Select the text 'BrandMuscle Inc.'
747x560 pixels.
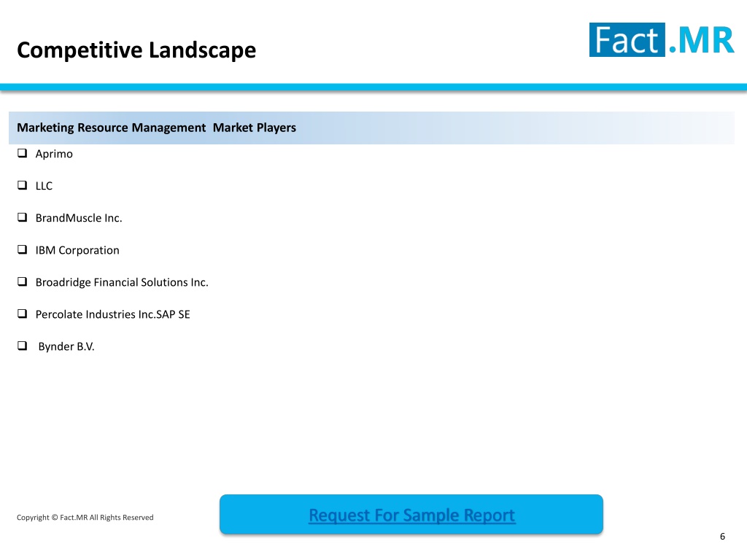pyautogui.click(x=79, y=218)
